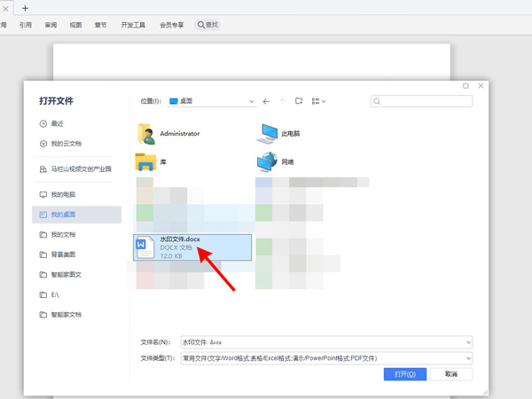This screenshot has height=399, width=532.
Task: Open the 开发工具 ribbon tab
Action: (133, 26)
